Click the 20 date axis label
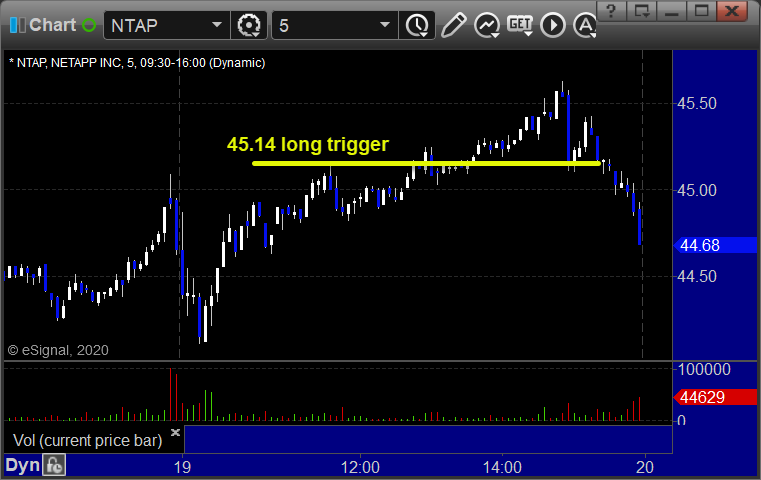761x480 pixels. click(645, 467)
